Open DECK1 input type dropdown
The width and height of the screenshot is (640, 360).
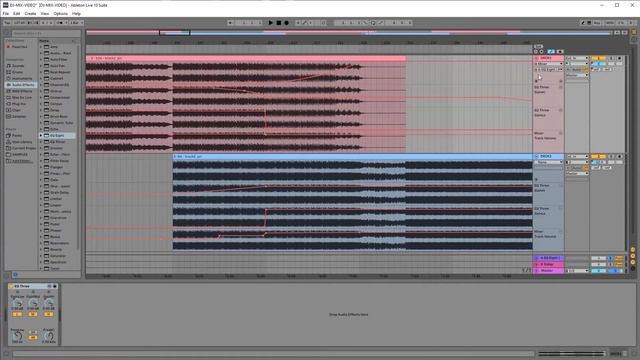(577, 58)
